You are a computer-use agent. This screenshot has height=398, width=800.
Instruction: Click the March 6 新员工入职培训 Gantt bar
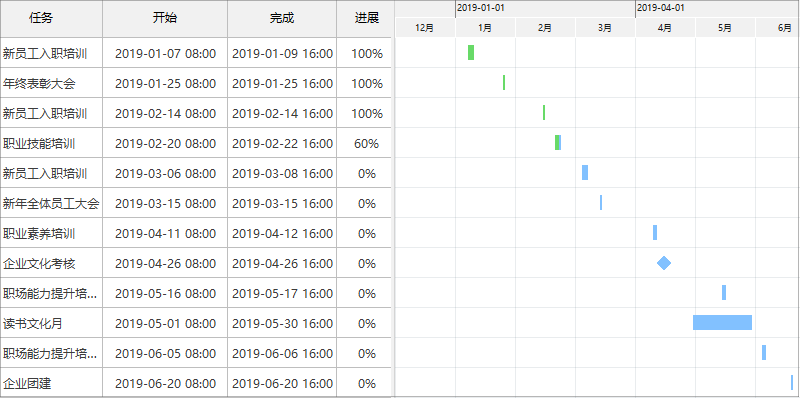coord(585,172)
